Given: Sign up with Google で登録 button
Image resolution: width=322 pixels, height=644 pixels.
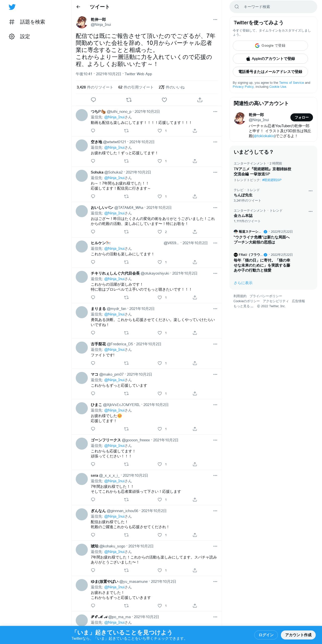Looking at the screenshot, I should (270, 46).
